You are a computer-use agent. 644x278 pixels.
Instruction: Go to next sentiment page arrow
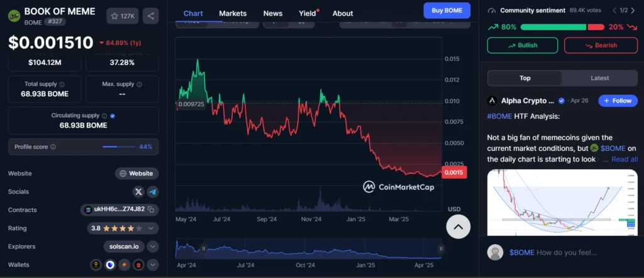point(634,10)
